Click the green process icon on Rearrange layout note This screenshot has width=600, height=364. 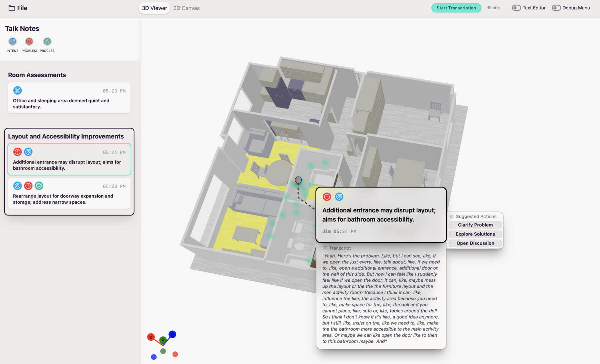[39, 186]
